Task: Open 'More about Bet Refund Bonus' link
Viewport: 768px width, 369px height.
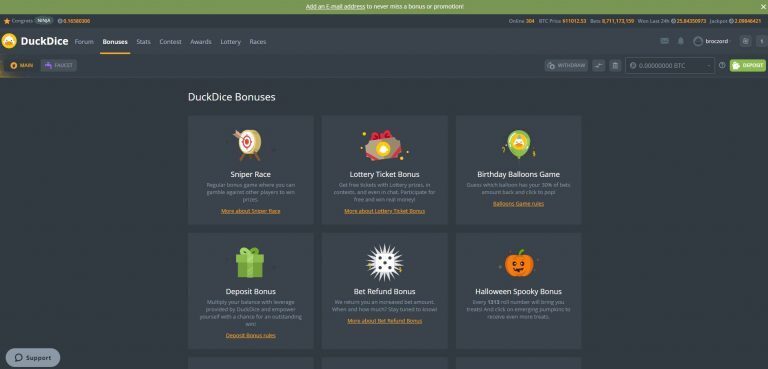Action: 384,321
